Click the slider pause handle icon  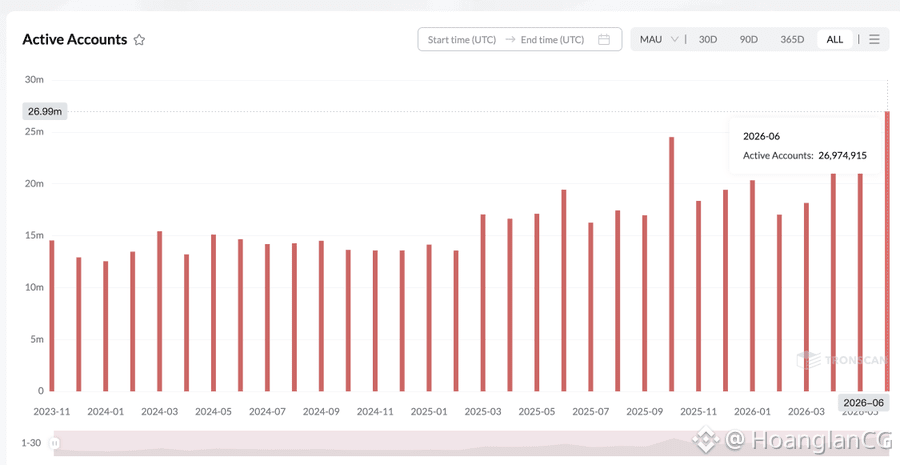coord(55,443)
